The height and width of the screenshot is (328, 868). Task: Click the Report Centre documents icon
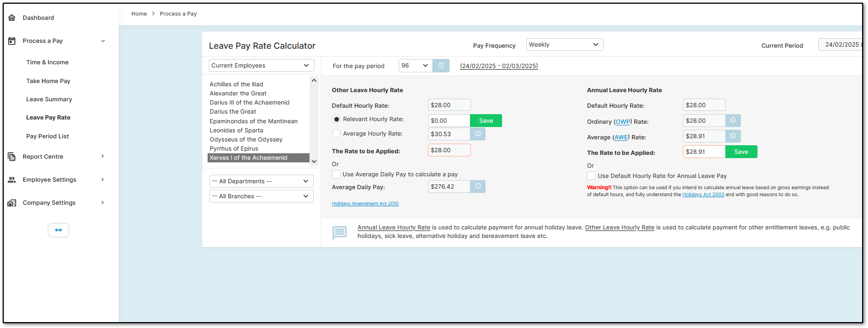pyautogui.click(x=12, y=156)
